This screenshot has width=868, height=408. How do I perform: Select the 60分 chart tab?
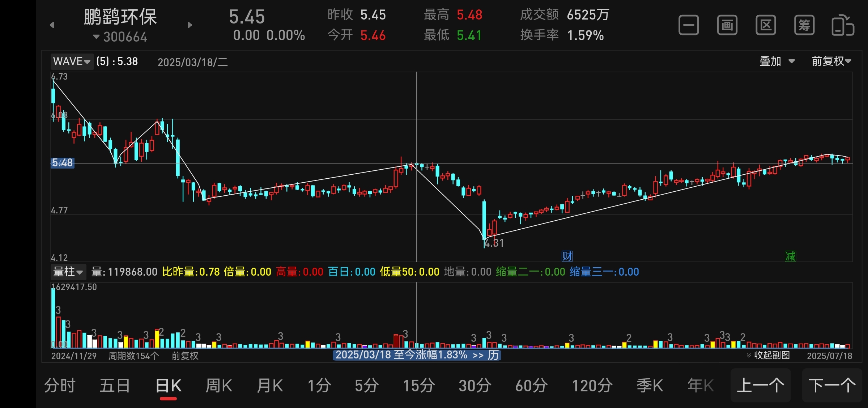pos(532,386)
